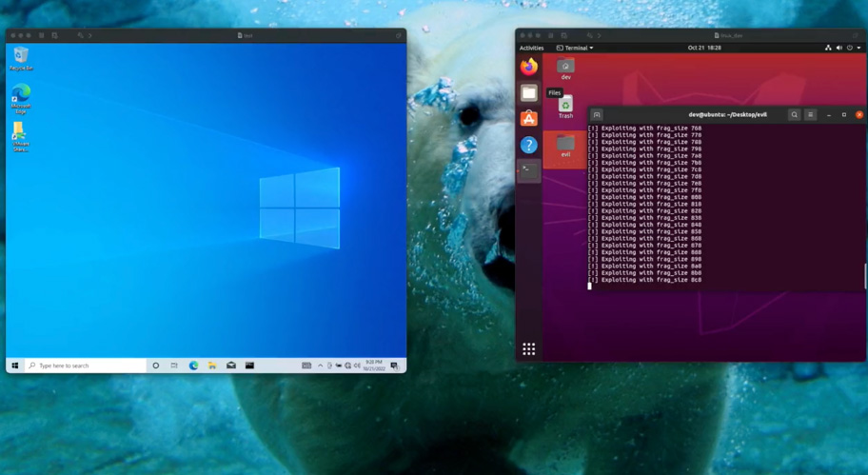Screen dimensions: 868x475
Task: Open settings wrench in the test window
Action: click(80, 35)
